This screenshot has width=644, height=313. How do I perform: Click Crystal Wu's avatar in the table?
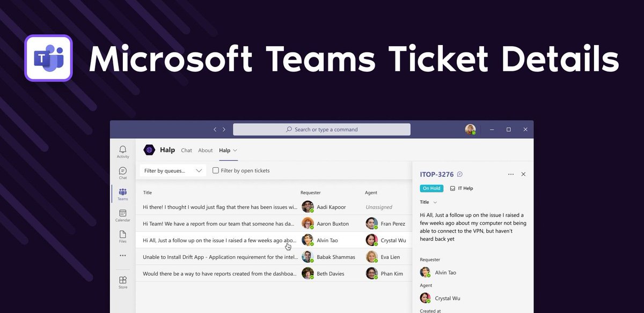coord(371,240)
